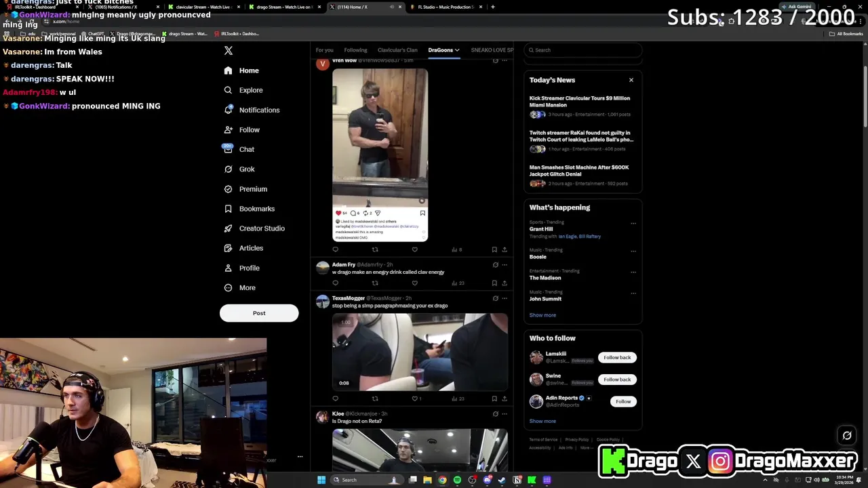Go to Home in sidebar

tap(241, 70)
